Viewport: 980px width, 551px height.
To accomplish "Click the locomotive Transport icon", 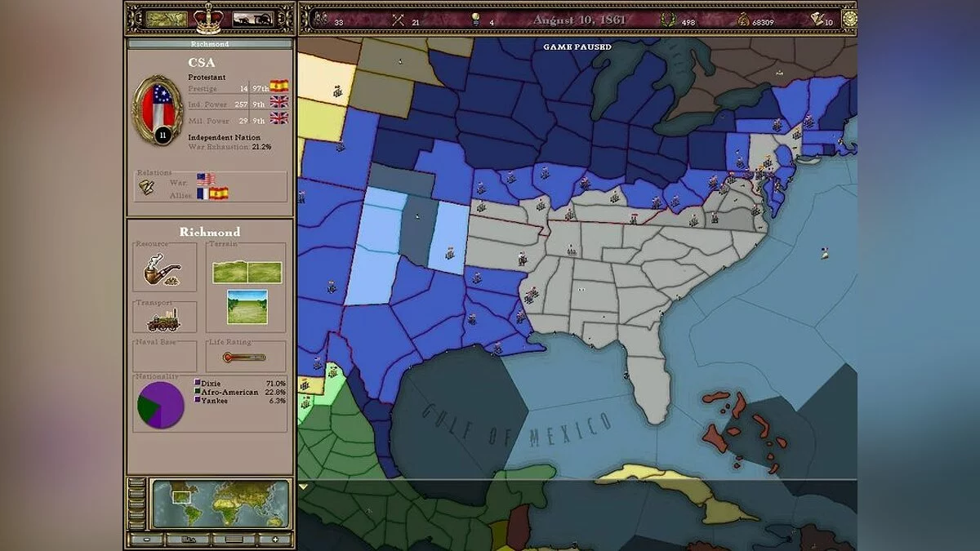I will pos(163,320).
